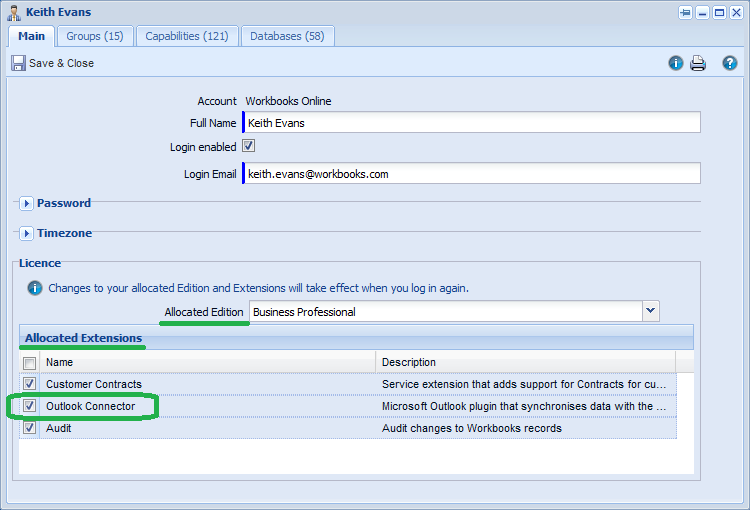Click the Microsoft Outlook plugin description
This screenshot has height=510, width=750.
pos(524,406)
